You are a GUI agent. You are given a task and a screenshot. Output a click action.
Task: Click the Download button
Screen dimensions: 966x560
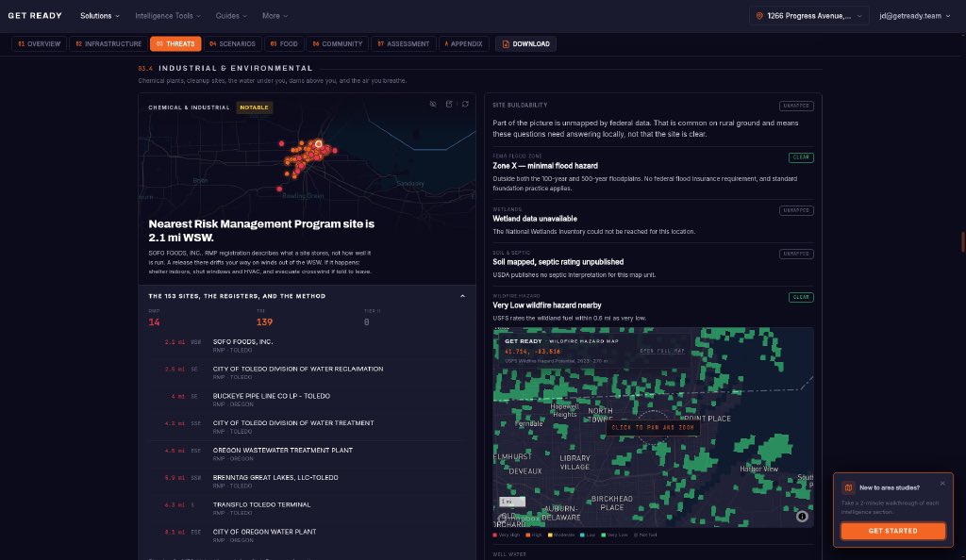tap(525, 43)
